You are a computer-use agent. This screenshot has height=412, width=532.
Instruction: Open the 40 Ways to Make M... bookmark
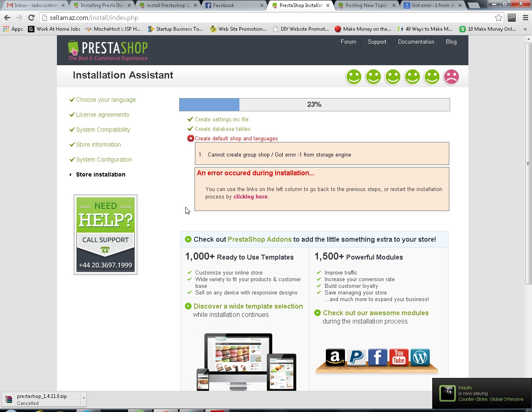[x=424, y=29]
